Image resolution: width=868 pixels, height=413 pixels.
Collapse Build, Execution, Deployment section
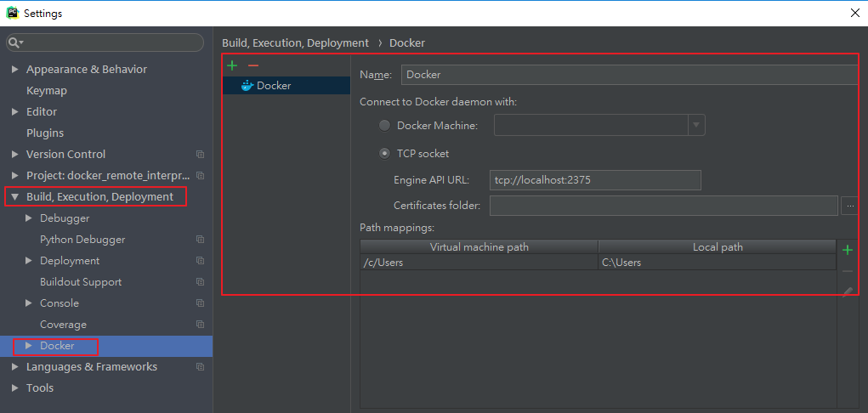click(15, 197)
